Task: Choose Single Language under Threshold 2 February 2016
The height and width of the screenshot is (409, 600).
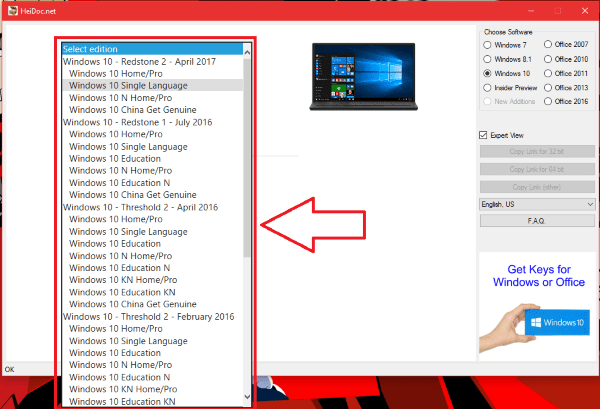Action: click(152, 341)
